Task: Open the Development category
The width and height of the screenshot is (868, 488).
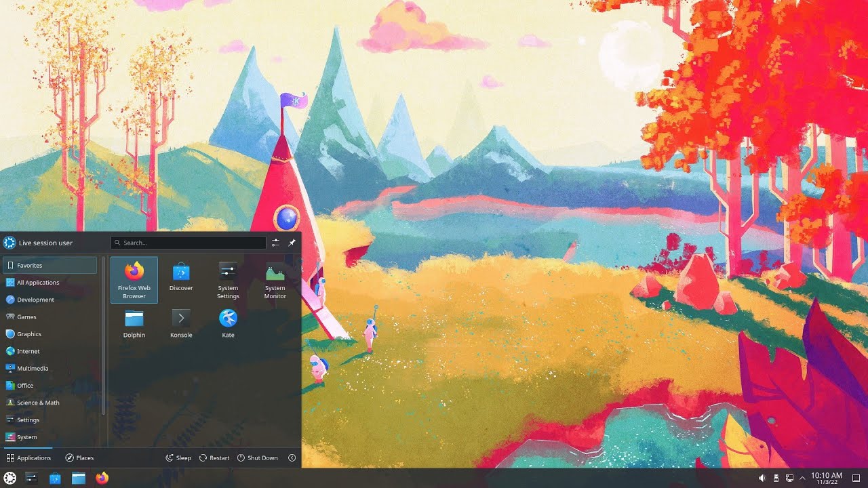Action: 50,300
